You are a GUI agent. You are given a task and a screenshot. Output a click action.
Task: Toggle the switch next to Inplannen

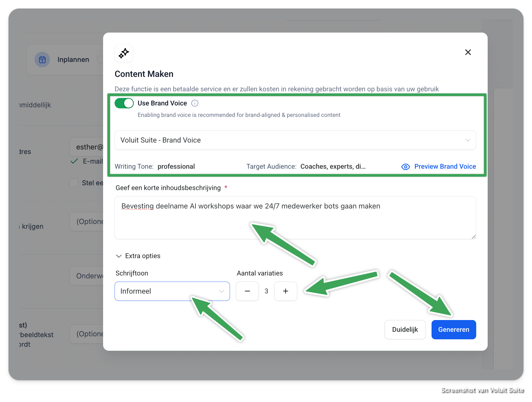100,60
